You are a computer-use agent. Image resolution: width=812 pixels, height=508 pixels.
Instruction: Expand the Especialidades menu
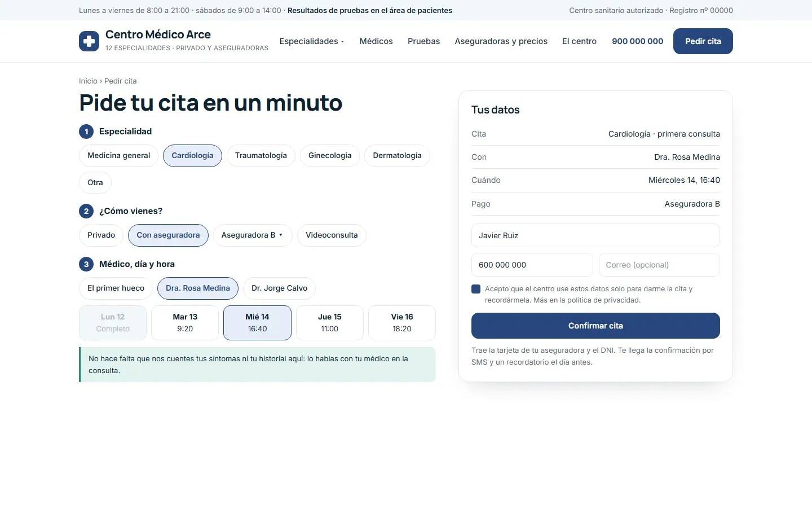(311, 41)
